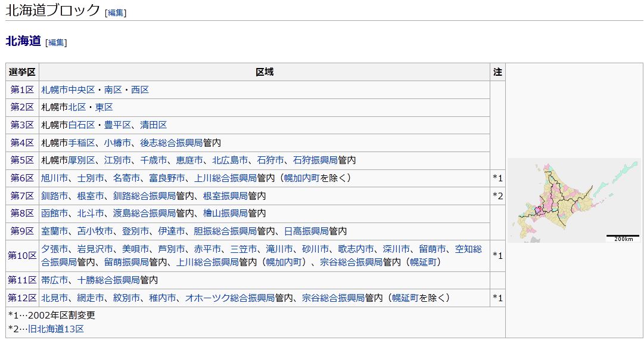
Task: Follow 札幌市中央区 link in row 第1区
Action: (68, 89)
